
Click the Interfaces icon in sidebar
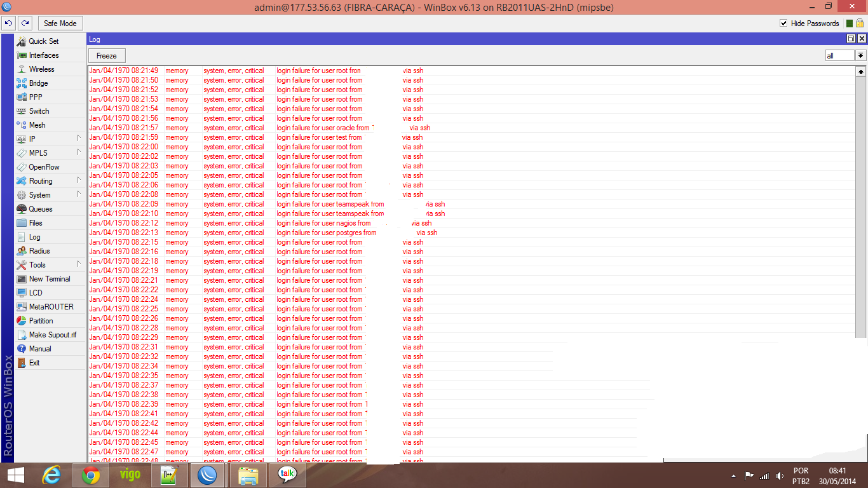pos(22,55)
